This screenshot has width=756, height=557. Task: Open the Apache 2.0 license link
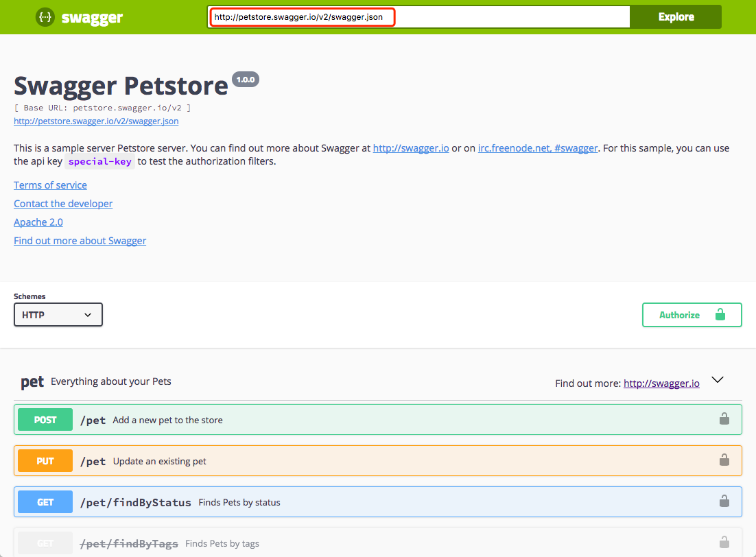[38, 222]
